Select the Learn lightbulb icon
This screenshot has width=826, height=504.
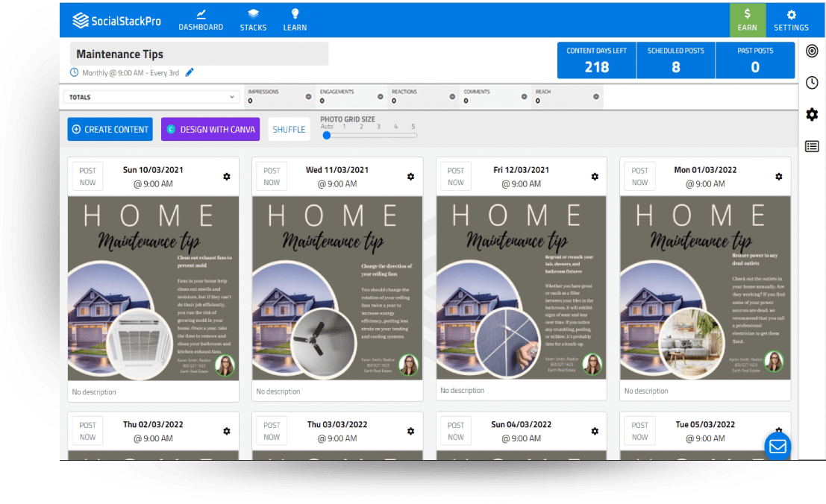coord(295,13)
